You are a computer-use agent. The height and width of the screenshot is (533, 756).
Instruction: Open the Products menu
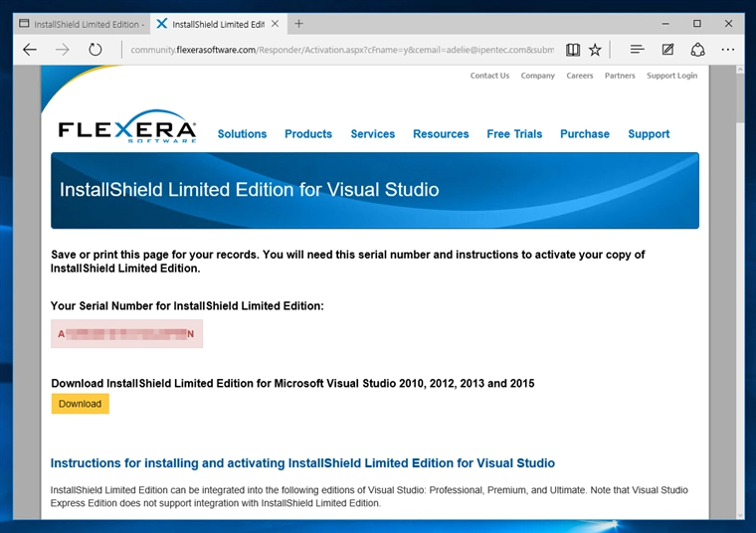pos(308,134)
